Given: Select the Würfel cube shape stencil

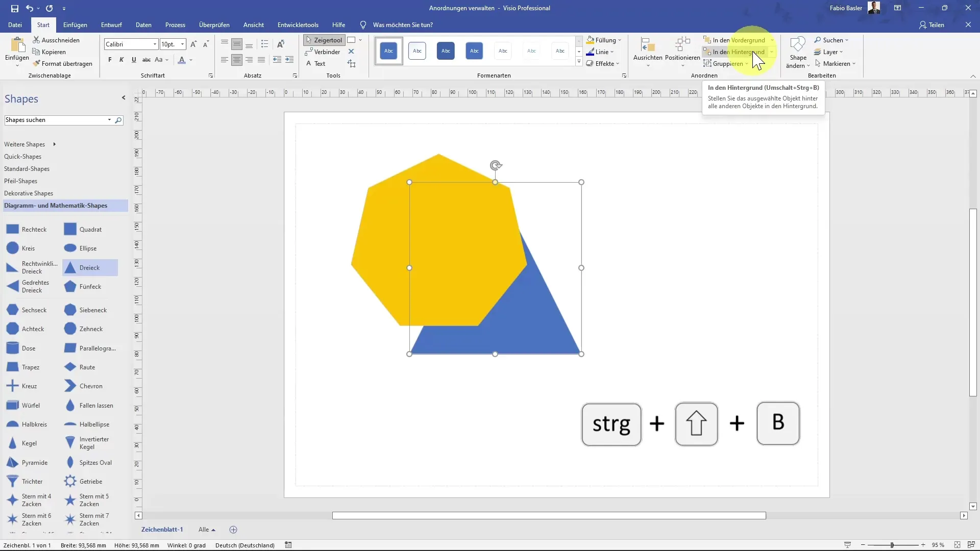Looking at the screenshot, I should 24,405.
